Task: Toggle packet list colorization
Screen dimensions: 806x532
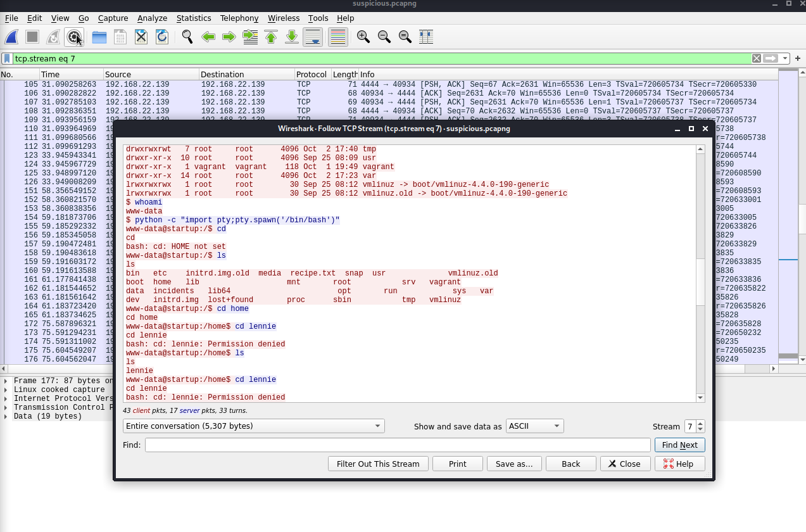Action: click(x=338, y=37)
